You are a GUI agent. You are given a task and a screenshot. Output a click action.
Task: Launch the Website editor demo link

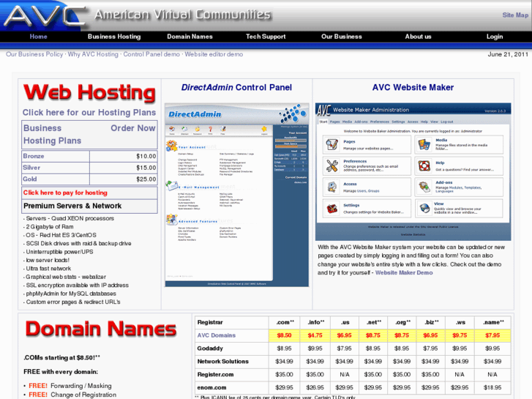pyautogui.click(x=214, y=54)
